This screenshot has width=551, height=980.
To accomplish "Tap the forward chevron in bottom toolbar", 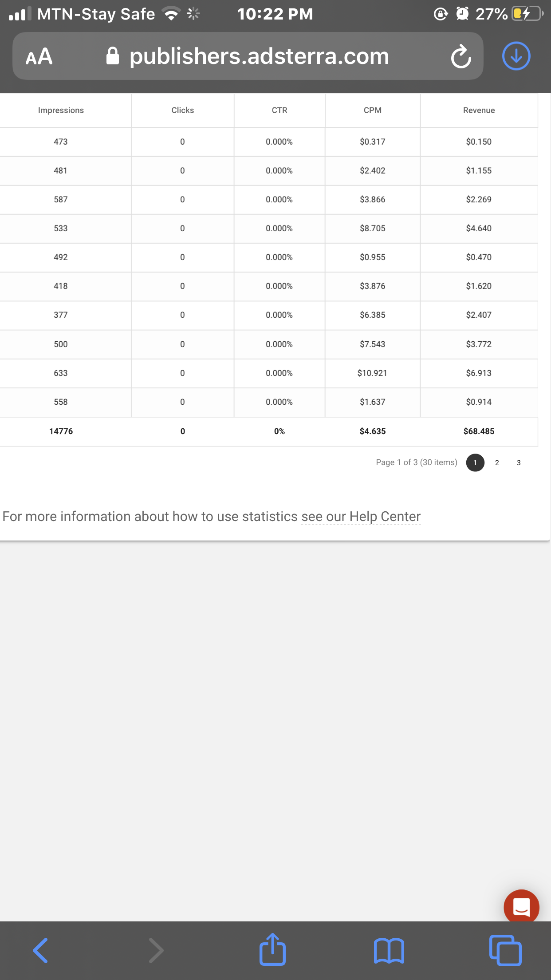I will (156, 950).
